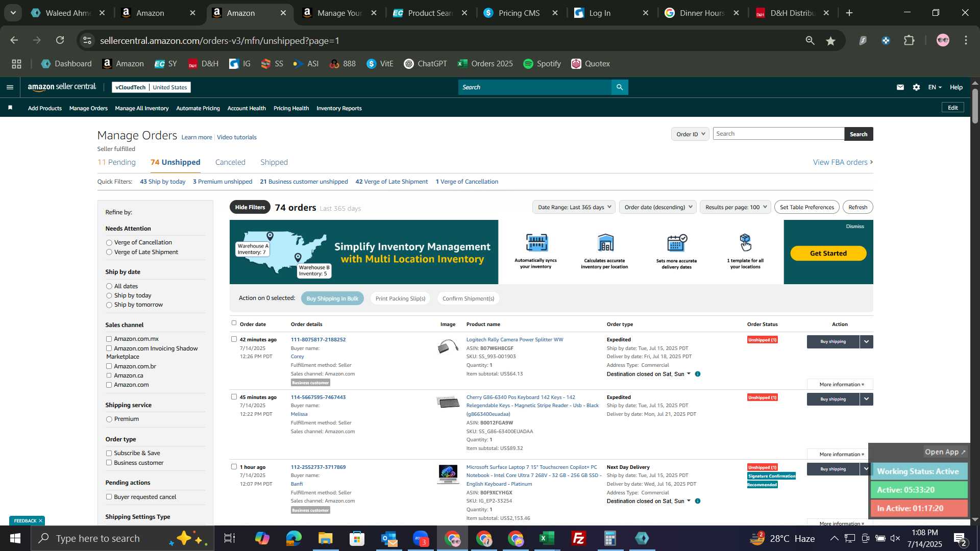
Task: Open Manage All Inventory menu
Action: pyautogui.click(x=142, y=108)
